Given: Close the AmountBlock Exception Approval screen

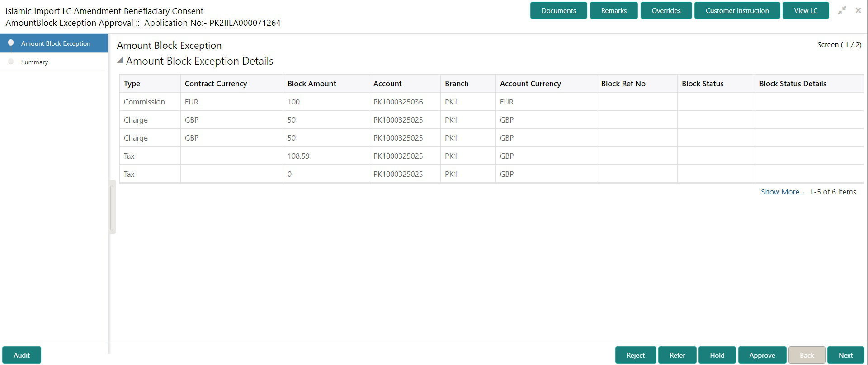Looking at the screenshot, I should pos(858,10).
